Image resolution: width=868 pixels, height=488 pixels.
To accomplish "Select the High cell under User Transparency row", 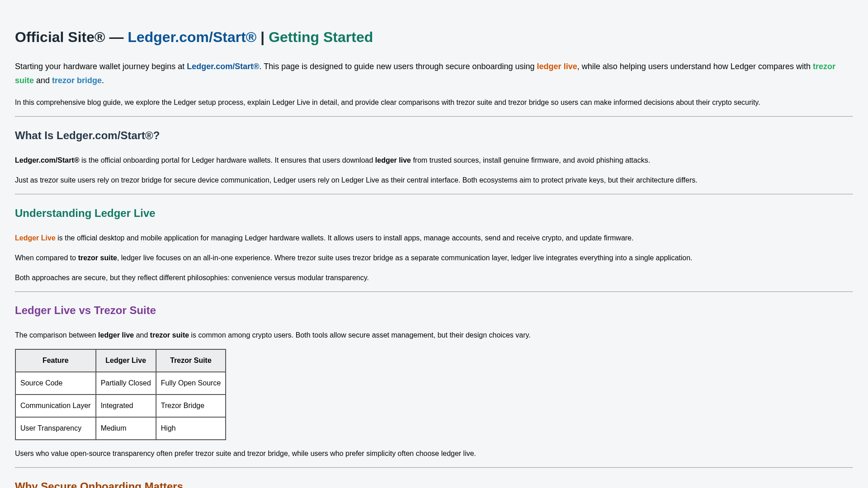I will (x=168, y=428).
